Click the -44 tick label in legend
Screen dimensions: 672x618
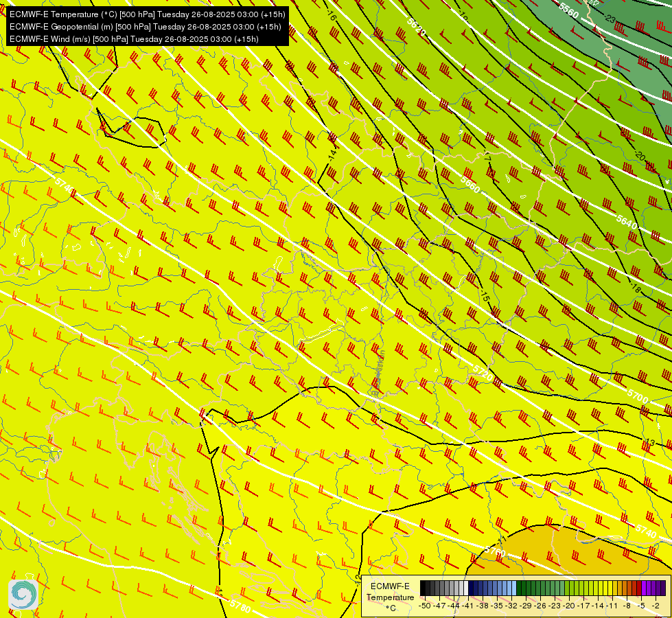(x=454, y=606)
